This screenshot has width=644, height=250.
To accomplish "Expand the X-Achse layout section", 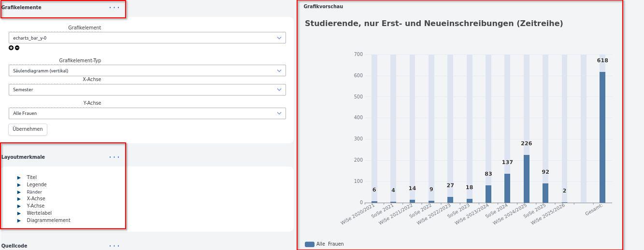I will [x=36, y=199].
